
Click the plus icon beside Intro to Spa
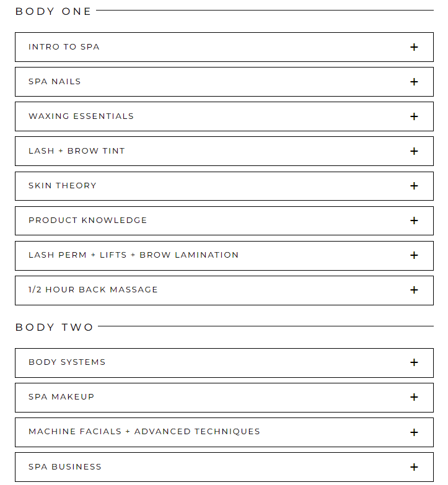point(414,47)
